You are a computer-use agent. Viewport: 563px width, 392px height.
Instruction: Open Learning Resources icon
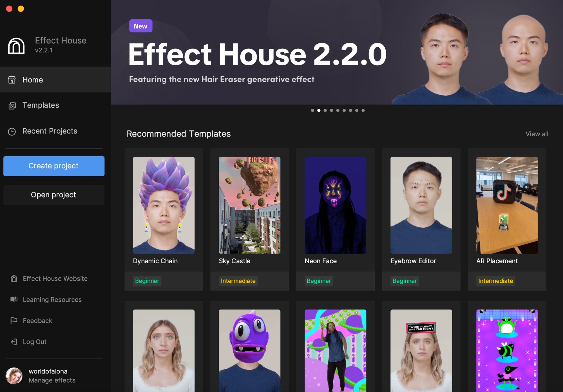[15, 299]
